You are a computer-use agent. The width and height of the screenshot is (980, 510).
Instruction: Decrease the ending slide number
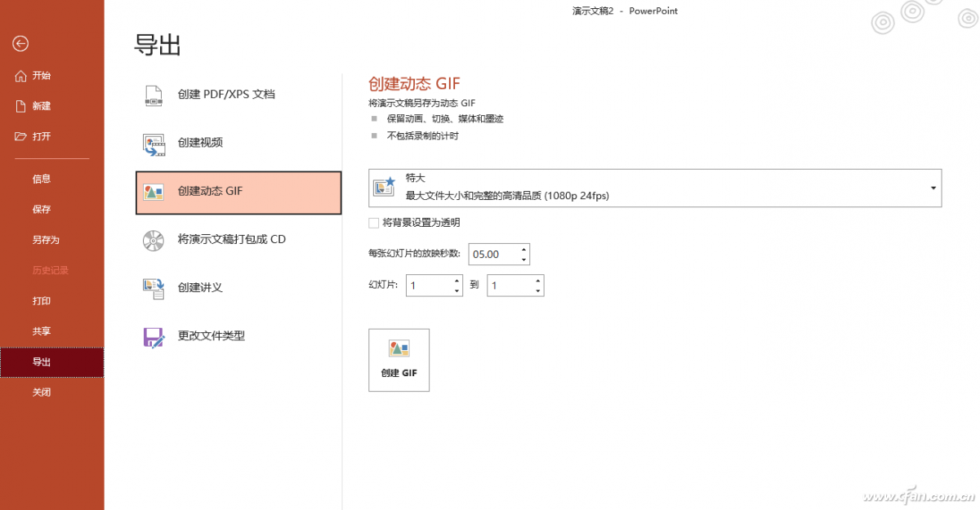point(537,290)
